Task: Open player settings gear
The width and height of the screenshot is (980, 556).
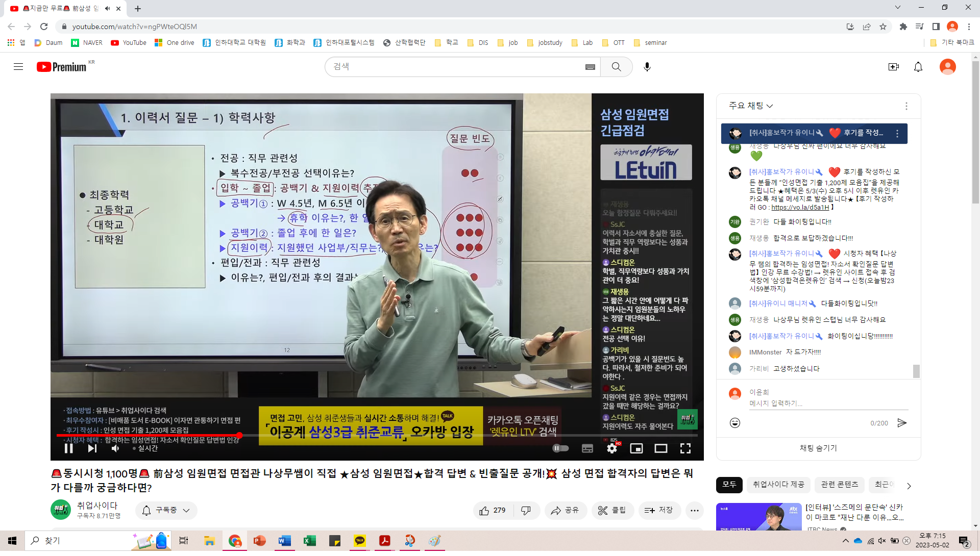Action: click(612, 448)
